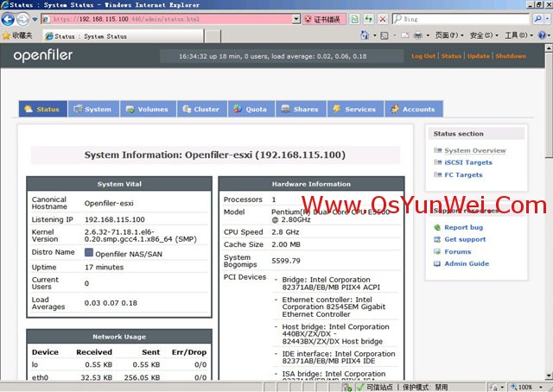The width and height of the screenshot is (553, 392).
Task: Open the Accounts navigation tab
Action: (x=414, y=109)
